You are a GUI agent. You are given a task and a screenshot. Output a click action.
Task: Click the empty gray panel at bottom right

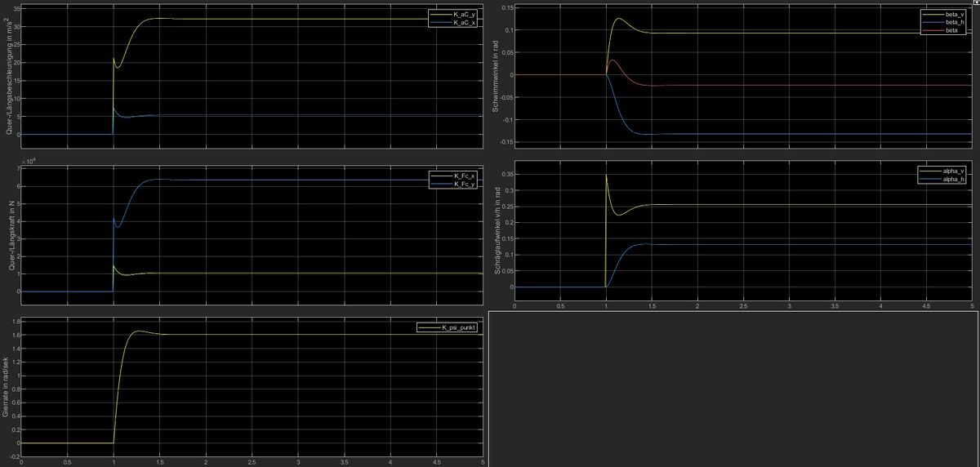pos(733,388)
